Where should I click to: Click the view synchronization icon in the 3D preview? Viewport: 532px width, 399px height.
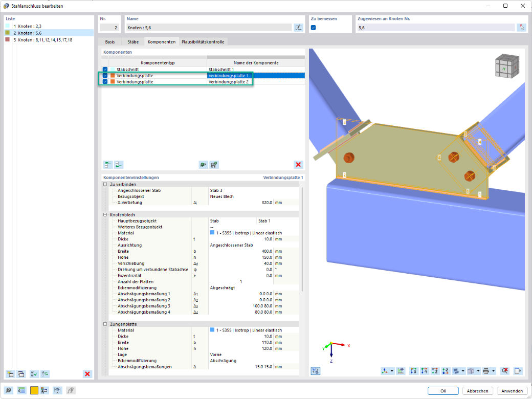316,371
